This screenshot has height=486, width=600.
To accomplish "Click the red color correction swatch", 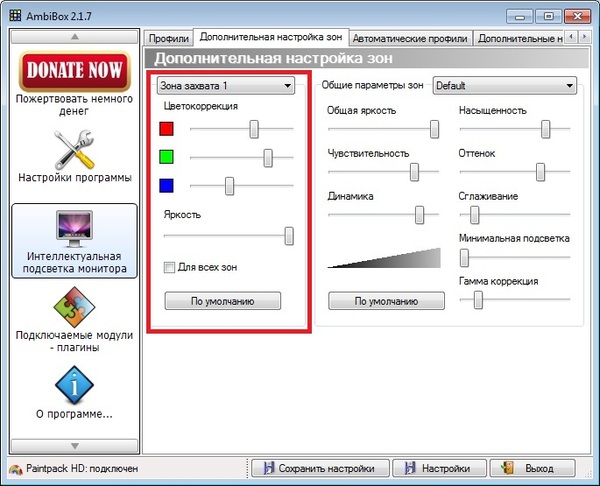I will coord(166,129).
